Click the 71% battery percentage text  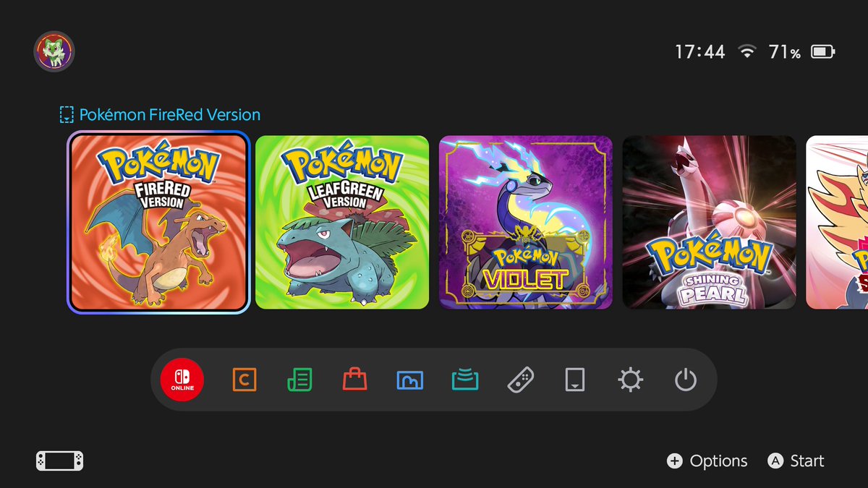(x=785, y=52)
